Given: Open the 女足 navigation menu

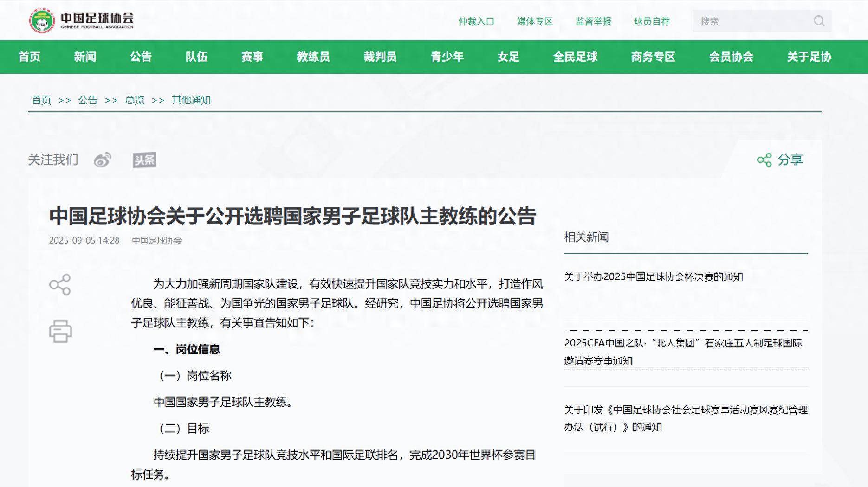Looking at the screenshot, I should point(509,57).
